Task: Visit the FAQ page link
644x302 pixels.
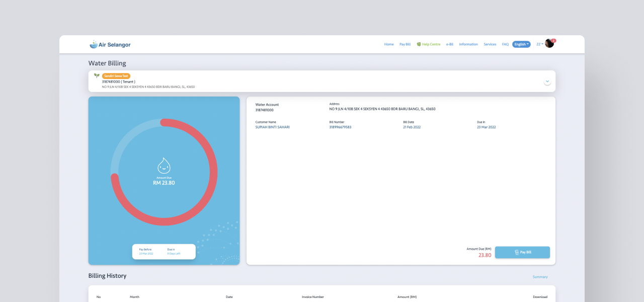Action: (505, 44)
